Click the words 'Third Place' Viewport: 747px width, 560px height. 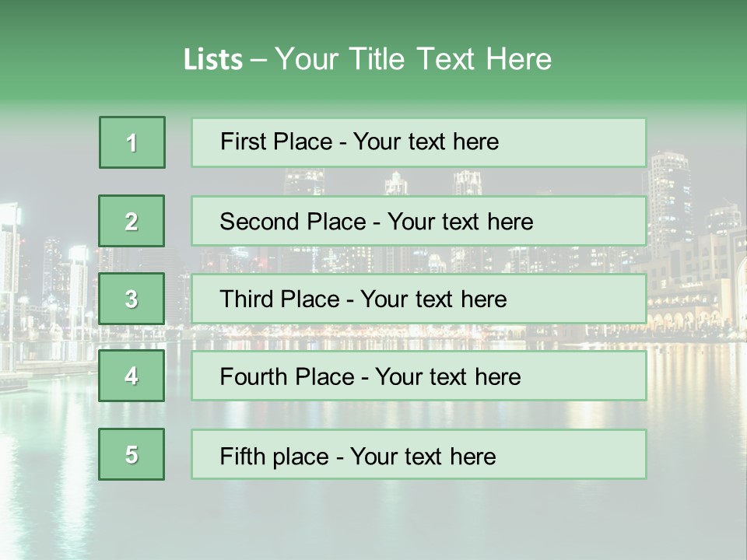(279, 299)
